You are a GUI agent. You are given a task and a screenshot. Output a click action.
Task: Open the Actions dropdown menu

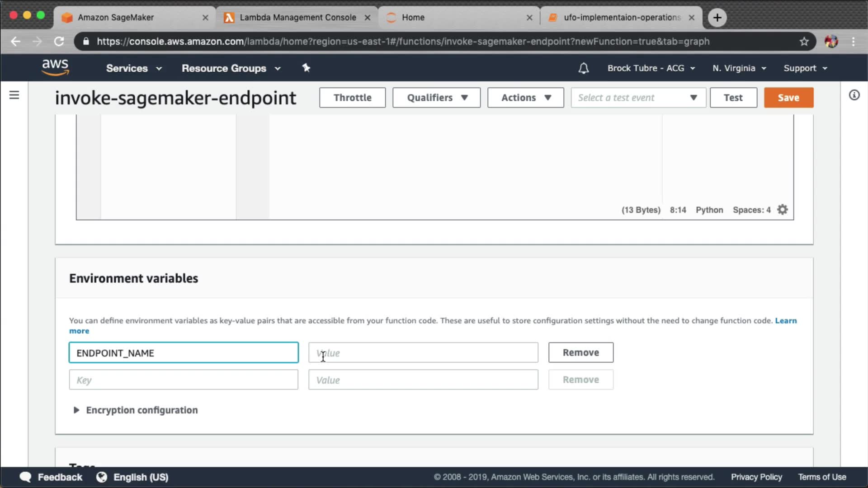525,98
